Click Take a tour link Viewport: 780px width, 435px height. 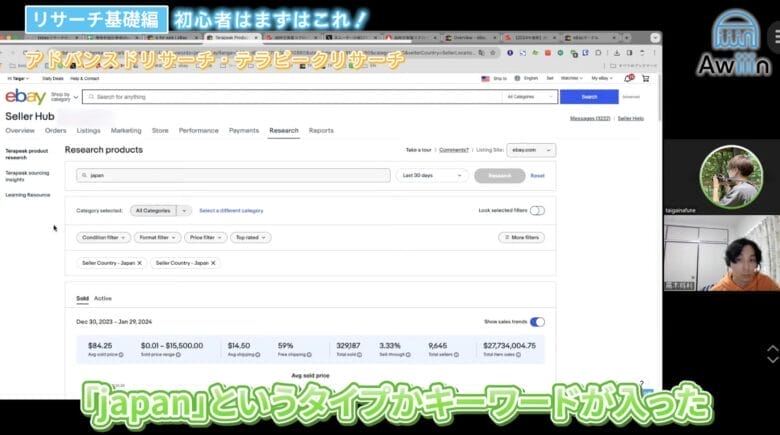point(418,150)
